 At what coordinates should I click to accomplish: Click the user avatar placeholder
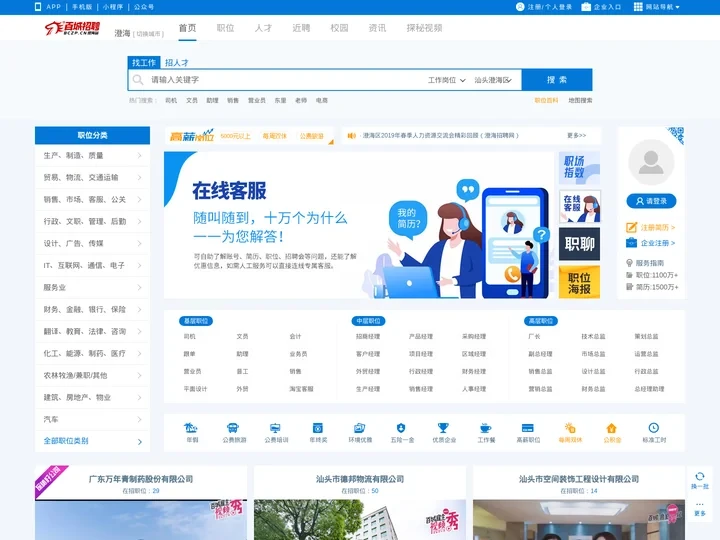pyautogui.click(x=651, y=162)
